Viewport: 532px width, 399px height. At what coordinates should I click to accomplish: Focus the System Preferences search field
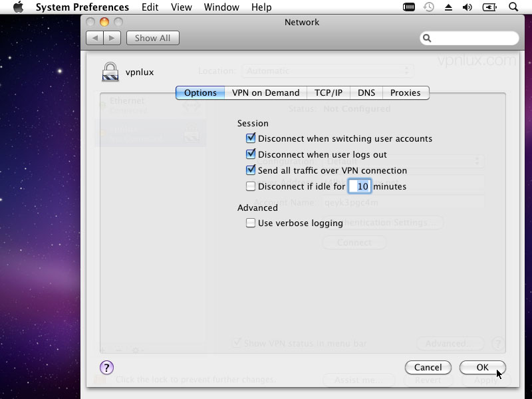(469, 38)
